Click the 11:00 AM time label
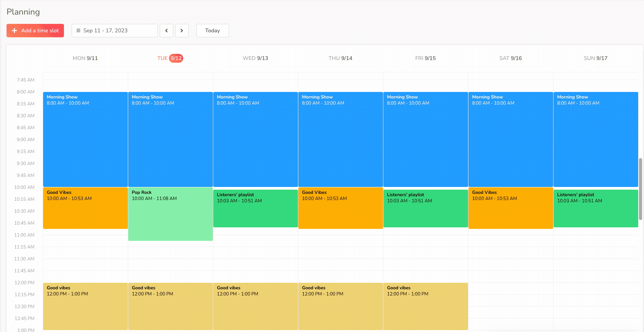This screenshot has width=644, height=332. point(24,235)
